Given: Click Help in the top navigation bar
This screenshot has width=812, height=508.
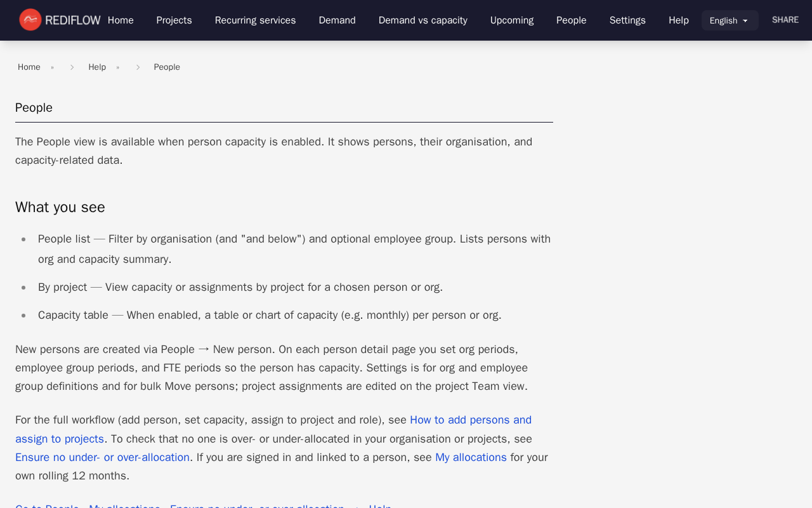Looking at the screenshot, I should point(678,20).
